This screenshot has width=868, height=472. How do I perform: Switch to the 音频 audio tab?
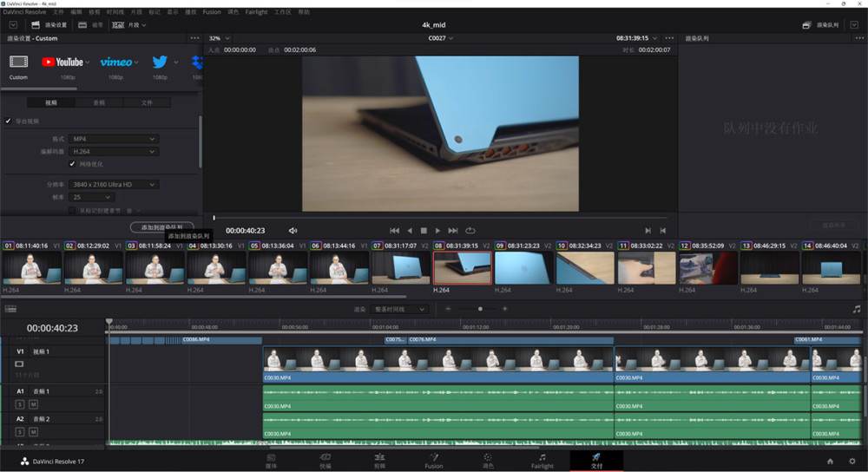click(x=99, y=102)
